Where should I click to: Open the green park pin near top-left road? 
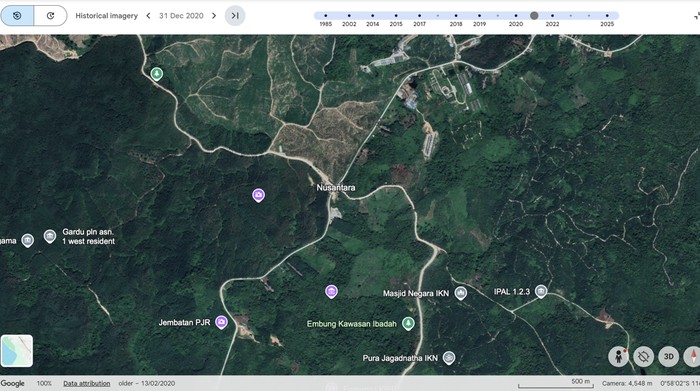pyautogui.click(x=156, y=73)
